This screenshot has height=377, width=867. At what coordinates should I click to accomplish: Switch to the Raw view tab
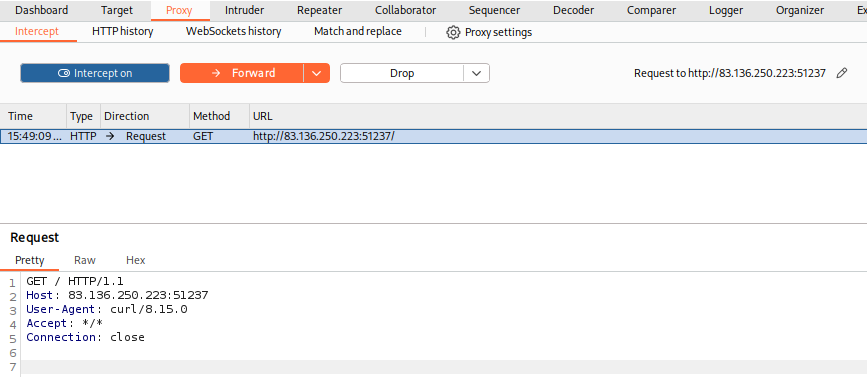coord(85,260)
